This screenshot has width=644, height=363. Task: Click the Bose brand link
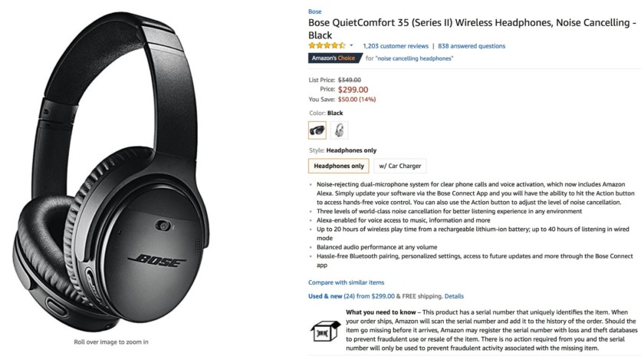click(314, 11)
